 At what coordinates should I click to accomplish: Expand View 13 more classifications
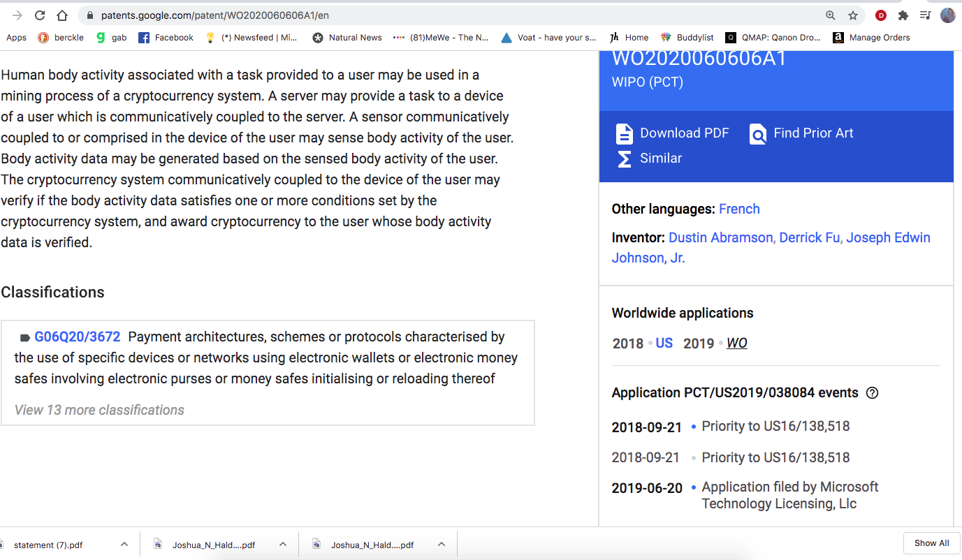(99, 410)
